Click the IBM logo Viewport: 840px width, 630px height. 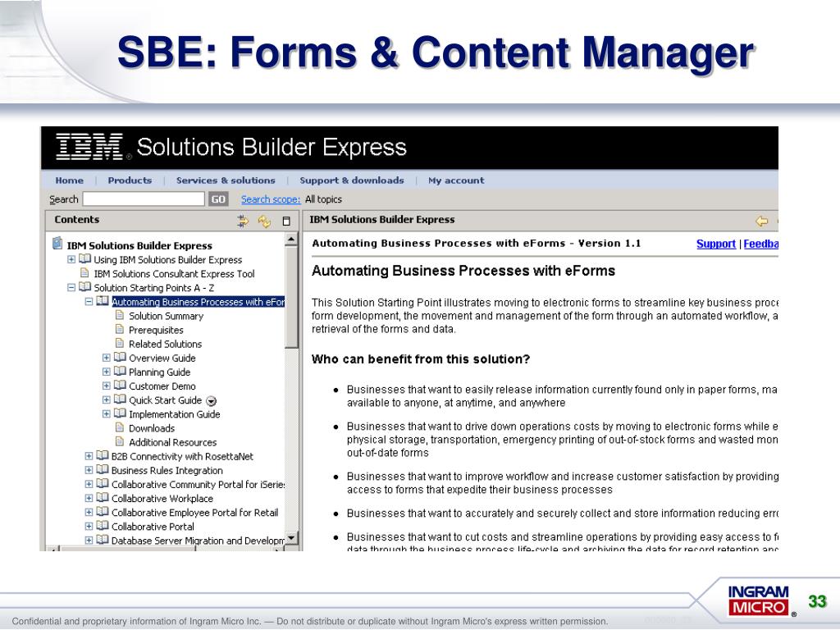coord(89,147)
